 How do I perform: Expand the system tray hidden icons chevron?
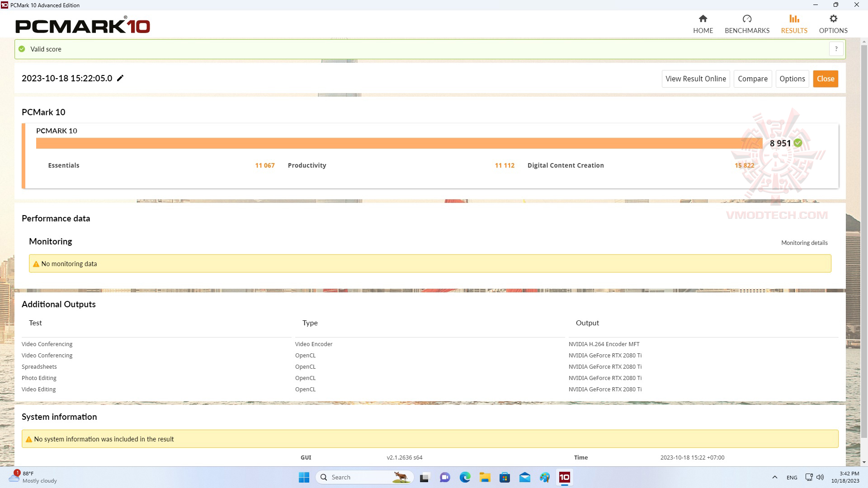pos(774,477)
